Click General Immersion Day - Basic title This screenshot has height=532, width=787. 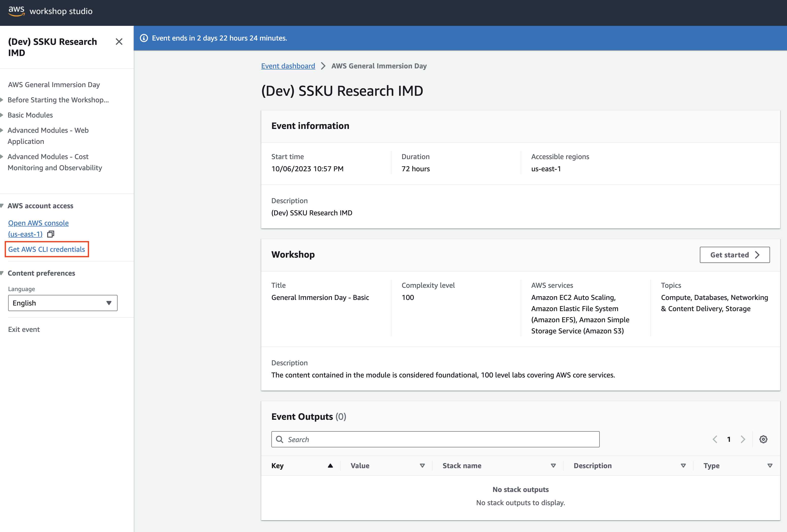pos(320,297)
